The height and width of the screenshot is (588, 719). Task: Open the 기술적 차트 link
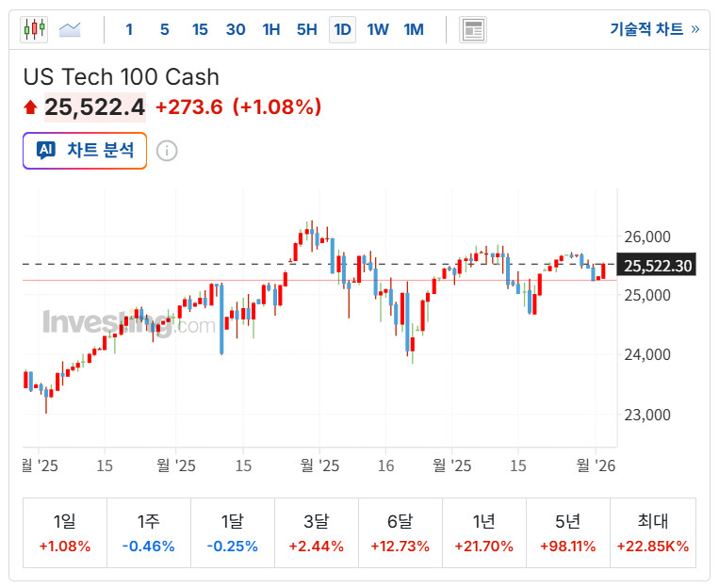click(x=646, y=29)
